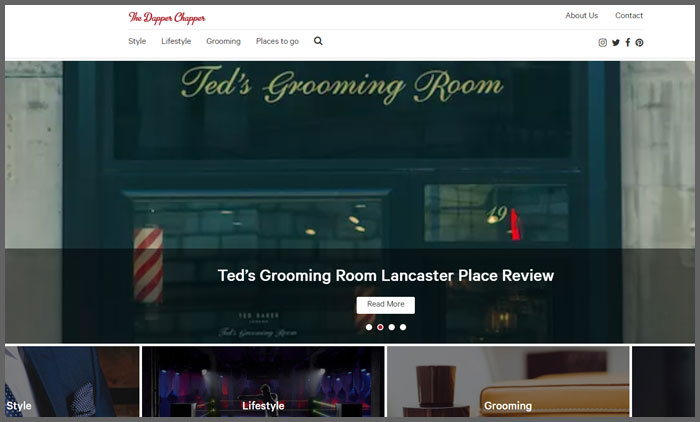Open the Style category tile

72,382
